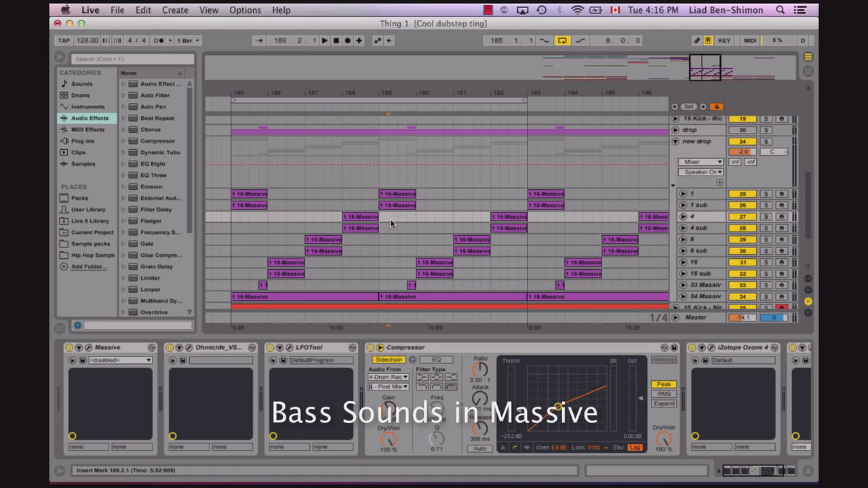Enable the MIDI map mode button
This screenshot has height=488, width=868.
click(750, 41)
